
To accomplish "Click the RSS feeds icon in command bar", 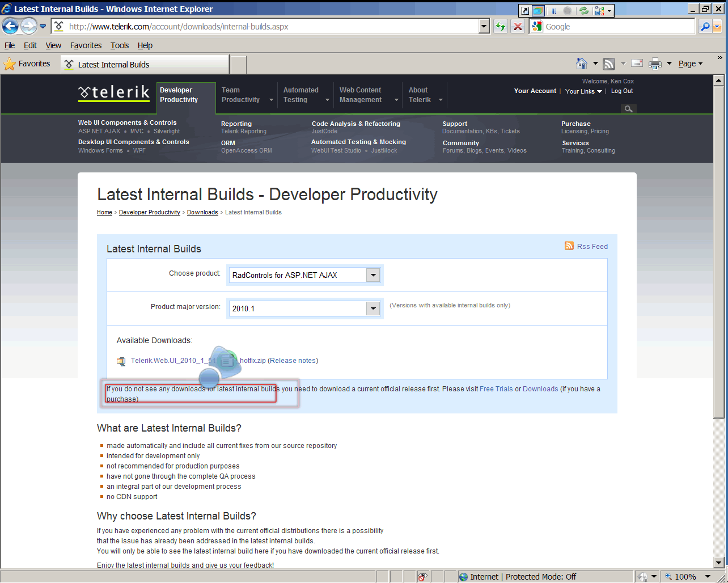I will pos(609,64).
